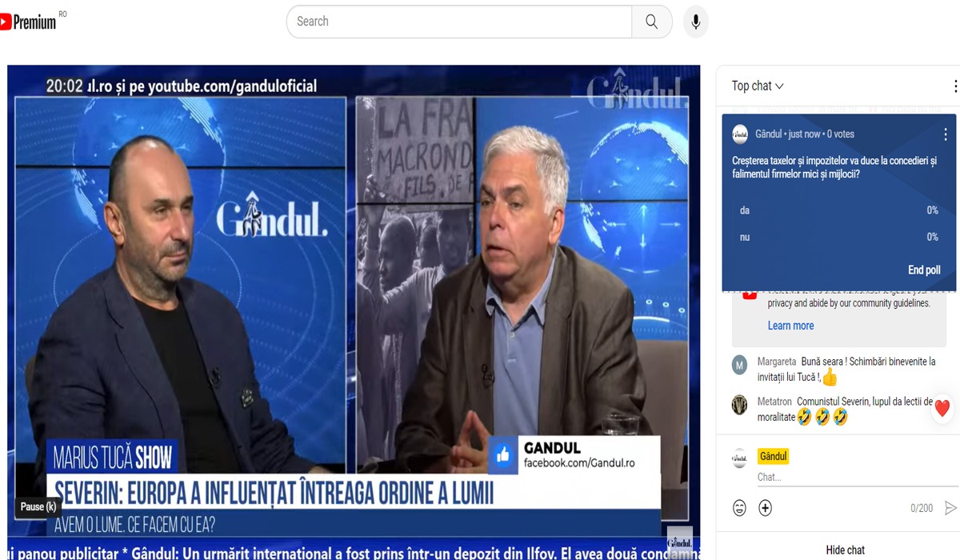Click the Gândul avatar beside chat input

coord(740,458)
